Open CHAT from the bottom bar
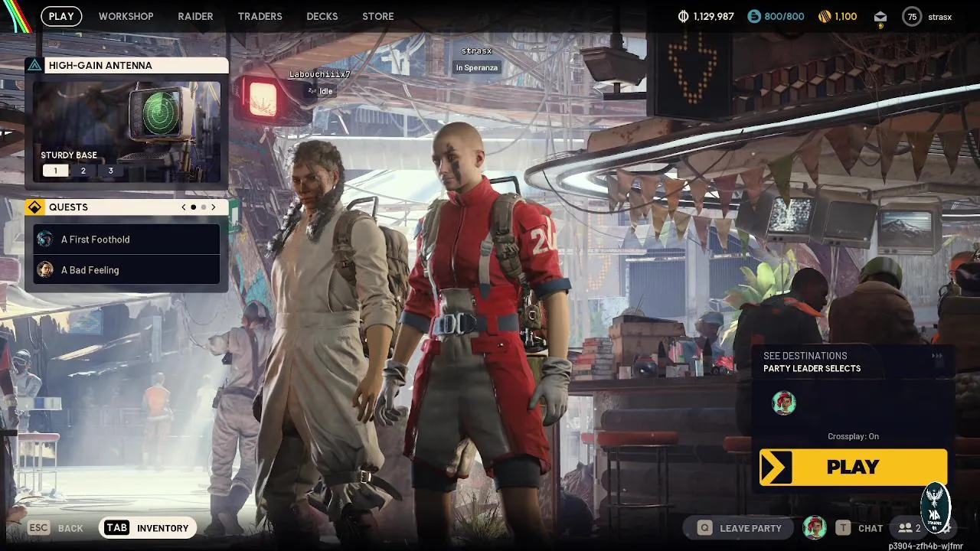 [871, 528]
